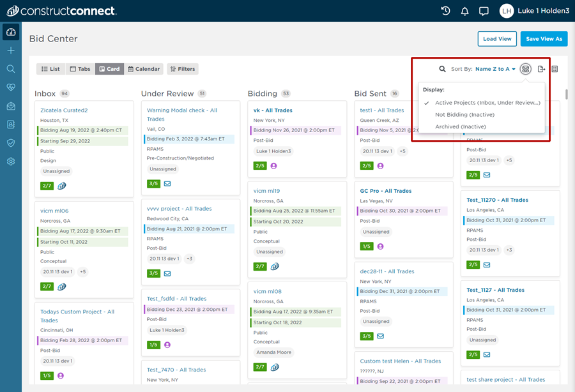Image resolution: width=575 pixels, height=392 pixels.
Task: Open Sort By Name Z to A dropdown
Action: 495,69
